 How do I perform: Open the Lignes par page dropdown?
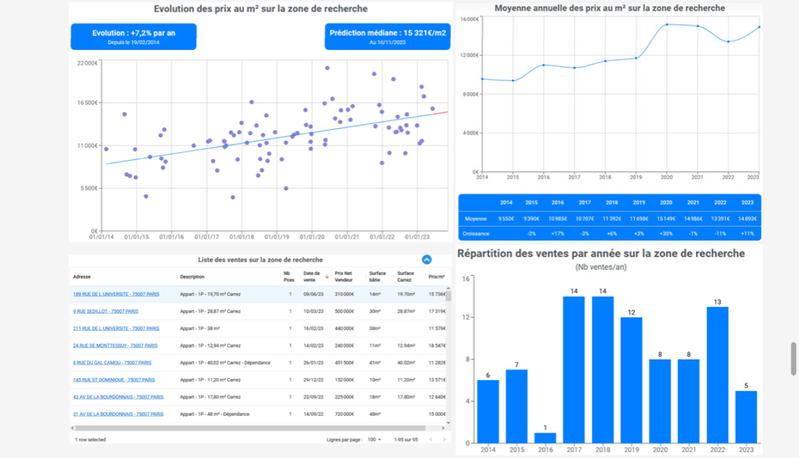click(x=375, y=439)
